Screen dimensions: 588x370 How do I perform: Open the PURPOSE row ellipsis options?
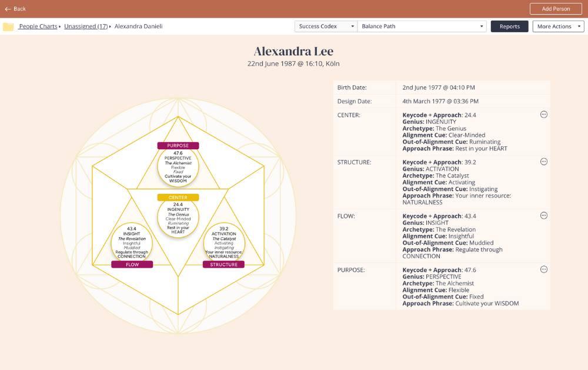543,270
